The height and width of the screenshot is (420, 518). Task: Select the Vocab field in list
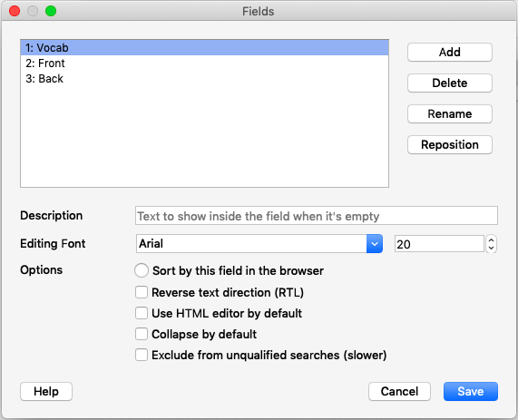(204, 48)
